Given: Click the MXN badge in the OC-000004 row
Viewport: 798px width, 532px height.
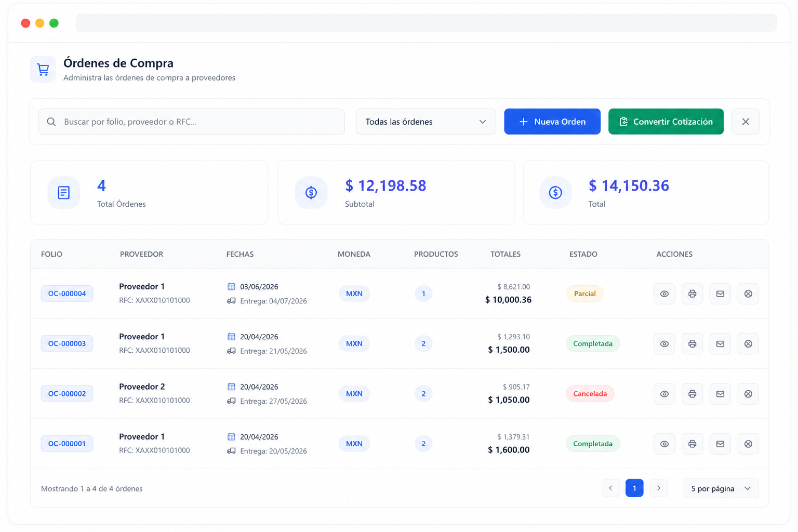Looking at the screenshot, I should click(354, 294).
